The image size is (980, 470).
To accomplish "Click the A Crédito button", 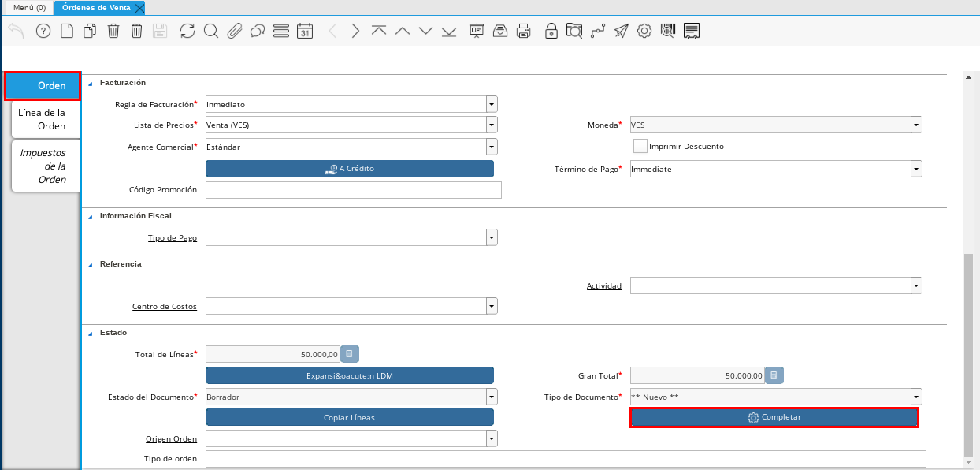I will click(350, 169).
